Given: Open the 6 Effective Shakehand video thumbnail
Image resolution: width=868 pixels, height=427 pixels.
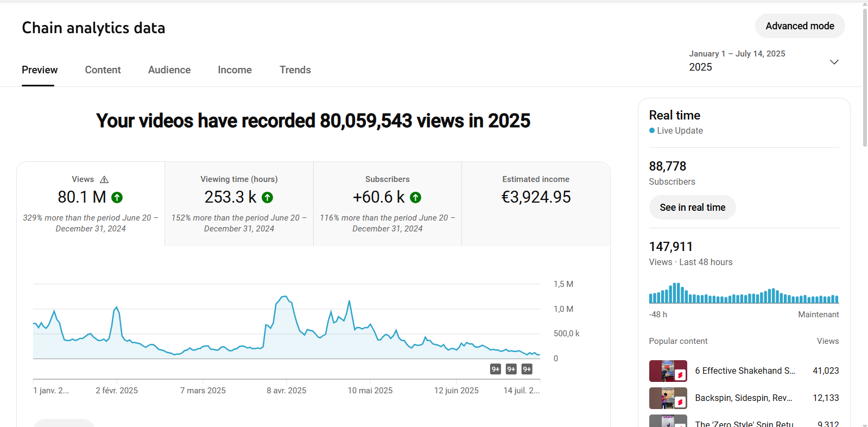Looking at the screenshot, I should tap(668, 371).
